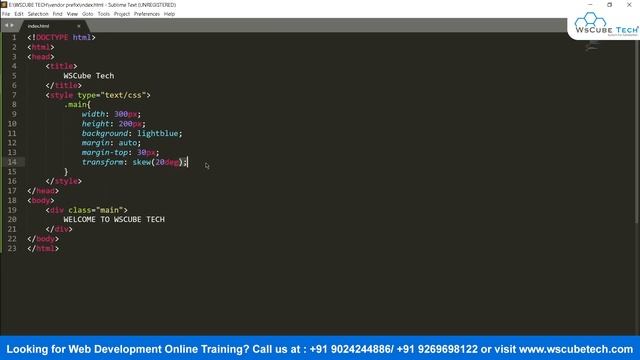The width and height of the screenshot is (640, 360).
Task: Click the closing div tag
Action: (59, 229)
